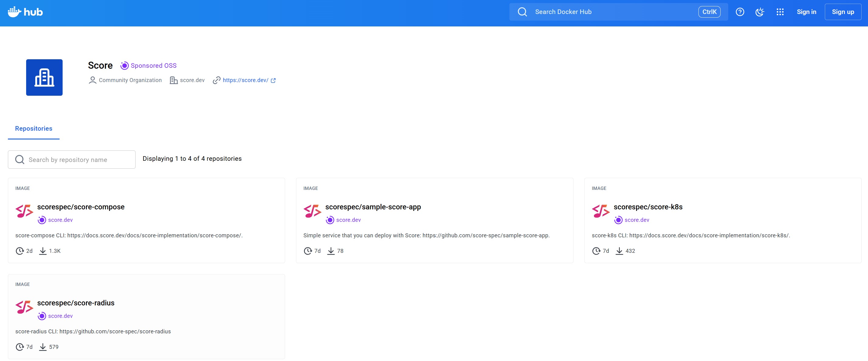
Task: Click the score-k8s repository logo icon
Action: 601,211
